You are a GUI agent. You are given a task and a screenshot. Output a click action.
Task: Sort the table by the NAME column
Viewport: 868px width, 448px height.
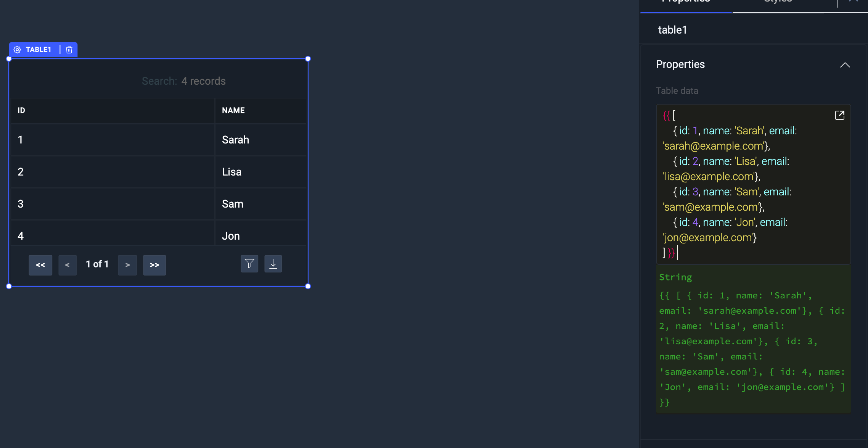(233, 110)
